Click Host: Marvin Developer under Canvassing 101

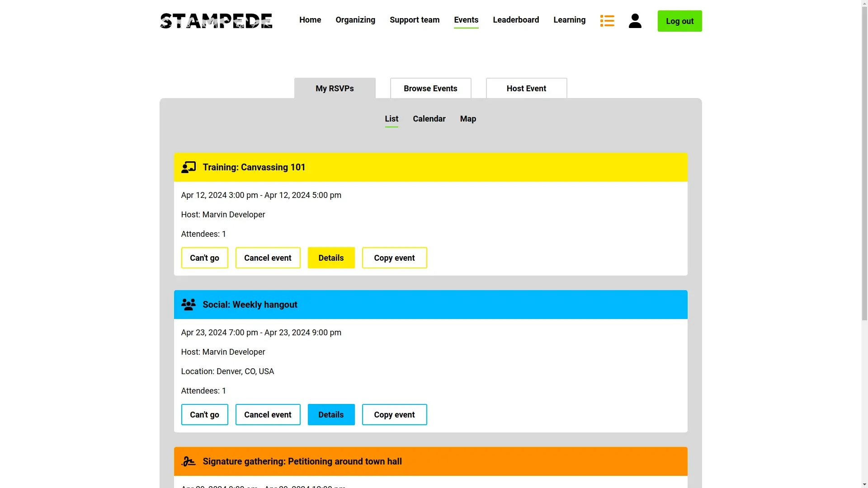coord(223,215)
